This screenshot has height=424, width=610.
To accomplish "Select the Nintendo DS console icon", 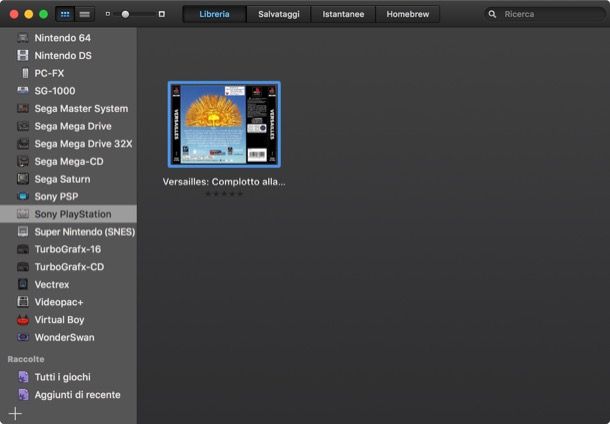I will (x=23, y=55).
